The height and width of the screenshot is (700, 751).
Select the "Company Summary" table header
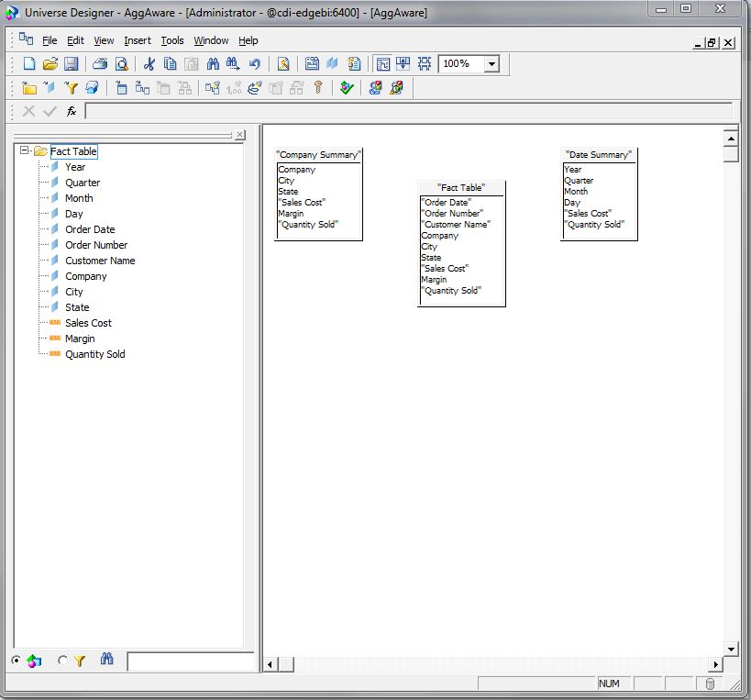click(318, 155)
